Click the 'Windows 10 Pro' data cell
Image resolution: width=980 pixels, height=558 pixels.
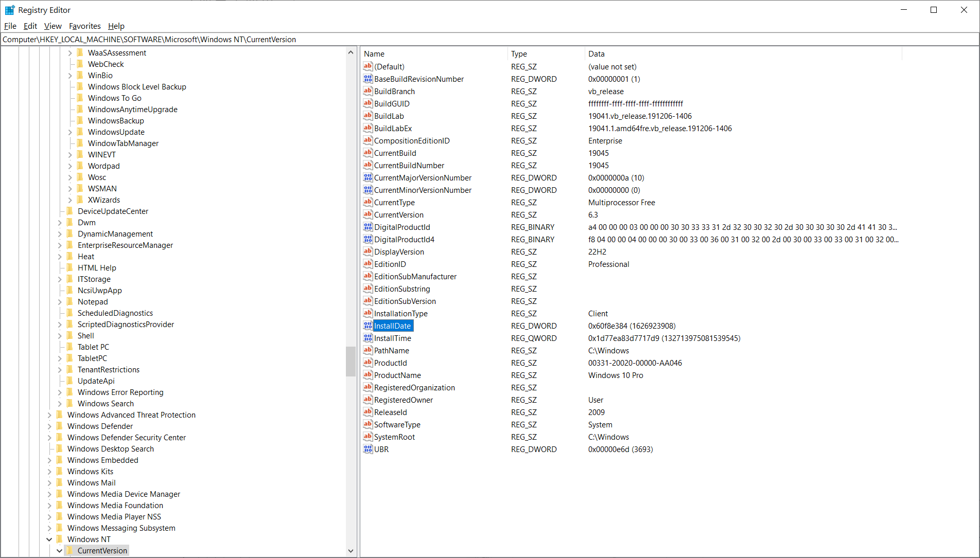pos(616,375)
